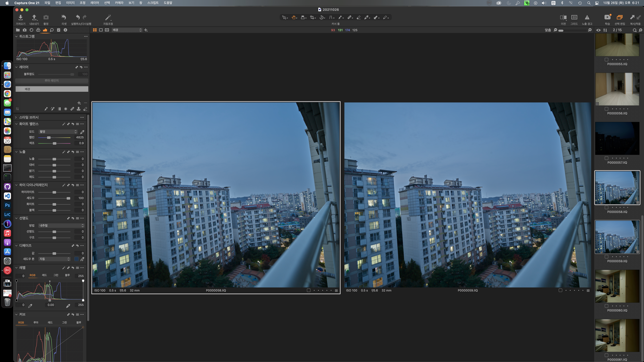This screenshot has height=362, width=644.
Task: Click the Export (내보내기) icon
Action: pos(34,17)
